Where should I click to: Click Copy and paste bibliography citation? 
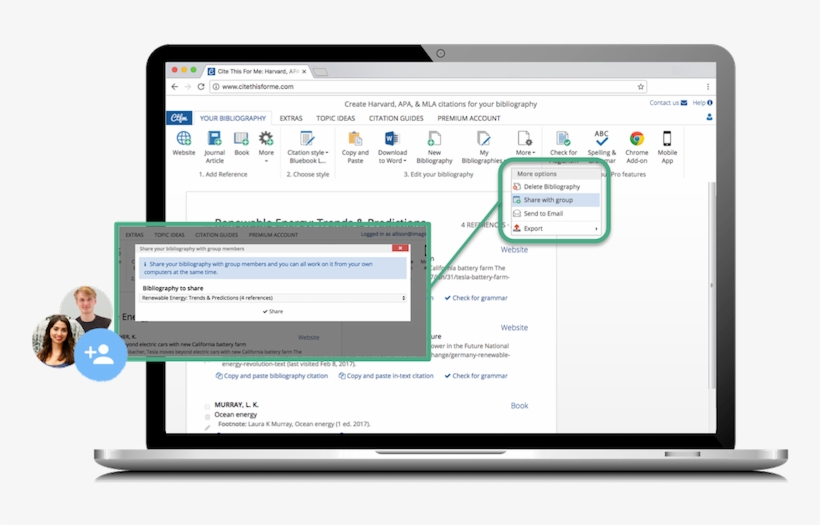point(271,375)
